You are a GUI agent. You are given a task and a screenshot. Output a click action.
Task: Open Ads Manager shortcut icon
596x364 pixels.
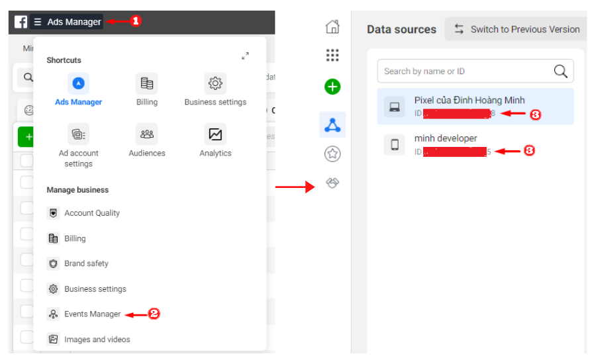click(78, 83)
